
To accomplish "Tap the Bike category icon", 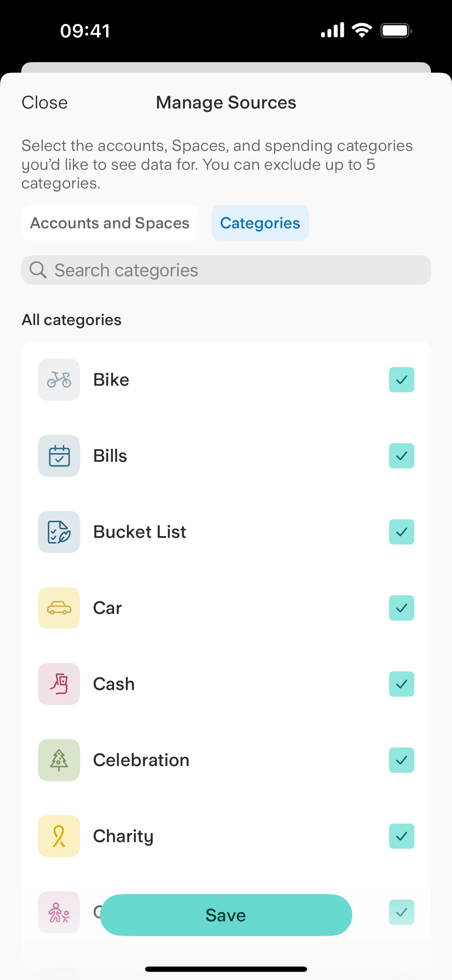I will [x=59, y=380].
